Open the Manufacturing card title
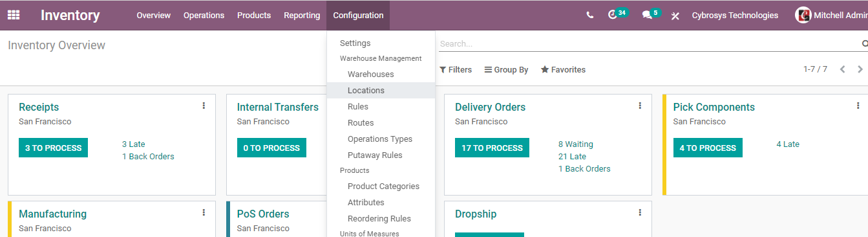Screen dimensions: 868x237 pos(52,214)
